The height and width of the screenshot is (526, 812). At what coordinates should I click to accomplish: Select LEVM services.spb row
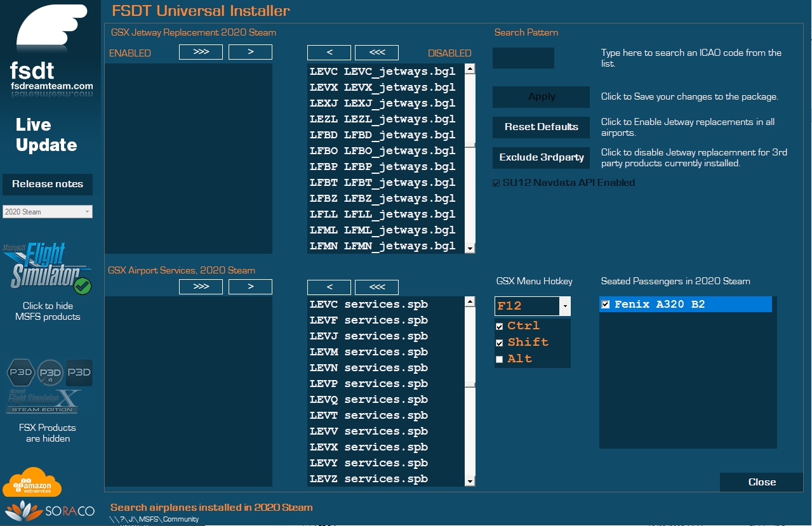tap(386, 352)
